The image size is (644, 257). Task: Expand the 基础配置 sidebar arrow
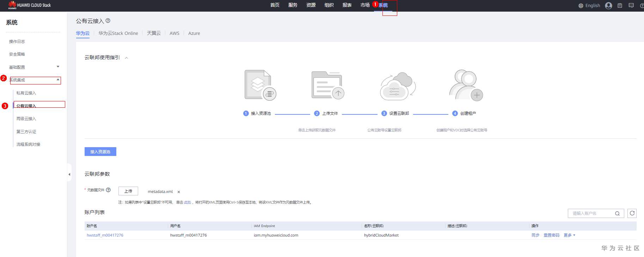58,67
